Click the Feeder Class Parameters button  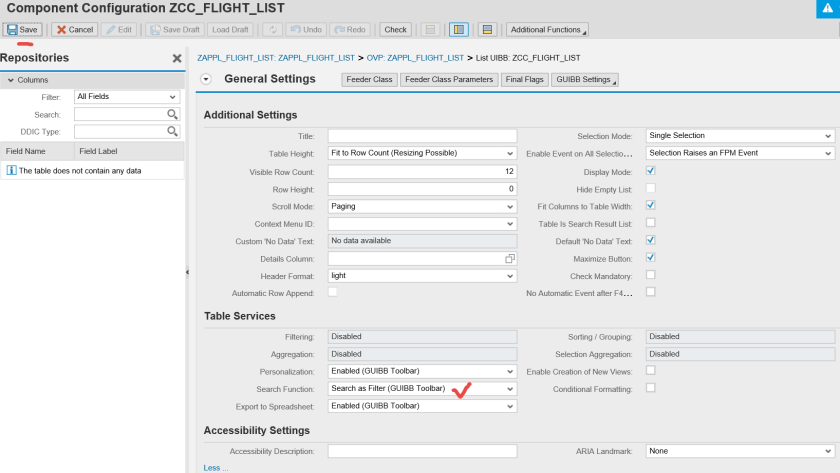449,80
